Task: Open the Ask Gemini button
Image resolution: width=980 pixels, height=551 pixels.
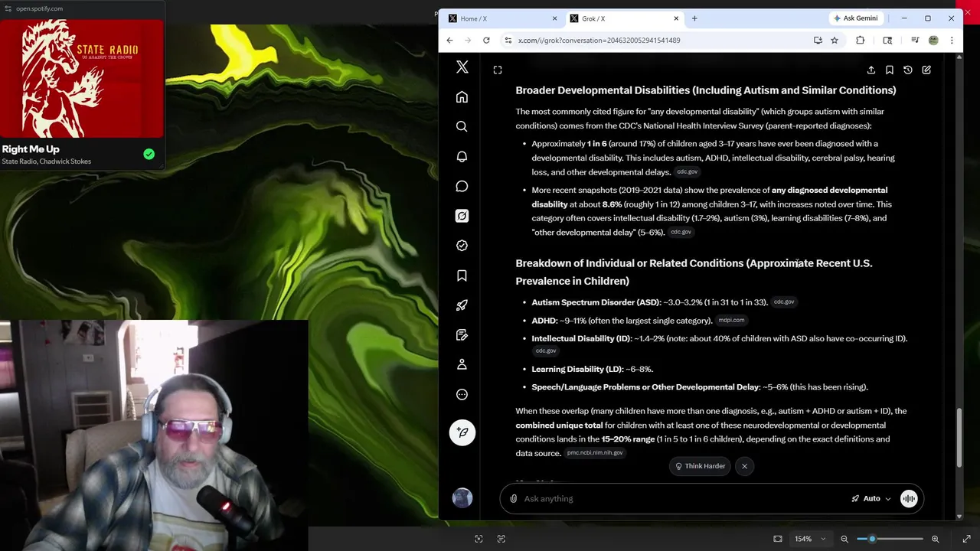Action: pyautogui.click(x=855, y=18)
